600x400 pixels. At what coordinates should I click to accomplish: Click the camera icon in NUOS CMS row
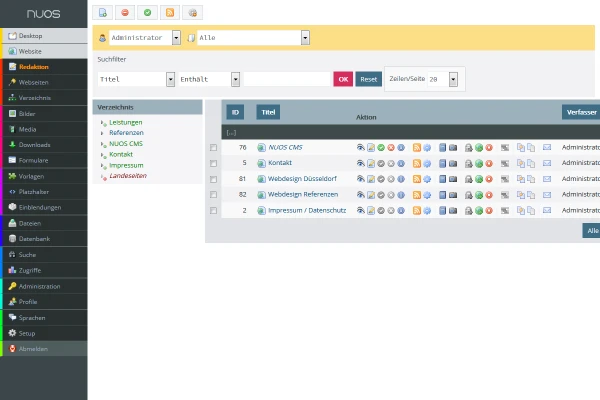tap(453, 147)
